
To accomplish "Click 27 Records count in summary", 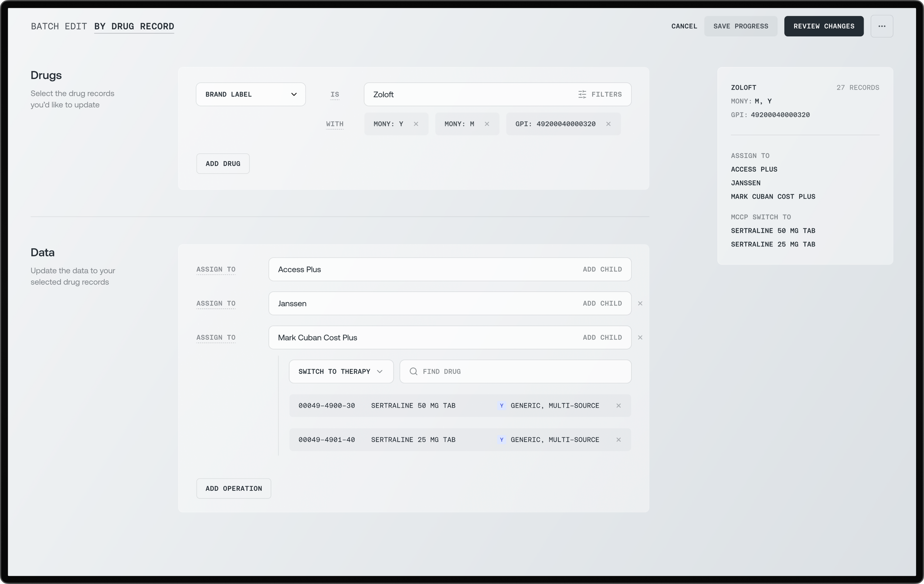I will point(857,88).
